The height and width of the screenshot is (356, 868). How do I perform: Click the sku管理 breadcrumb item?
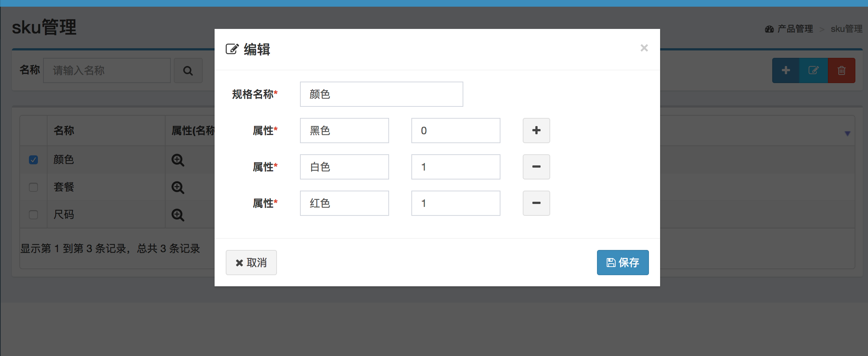[846, 29]
